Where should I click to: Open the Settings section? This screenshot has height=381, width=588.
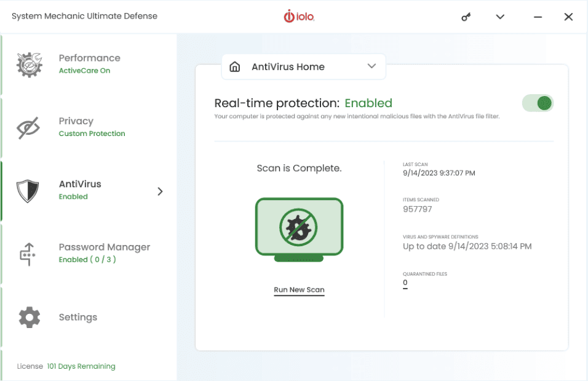89,317
